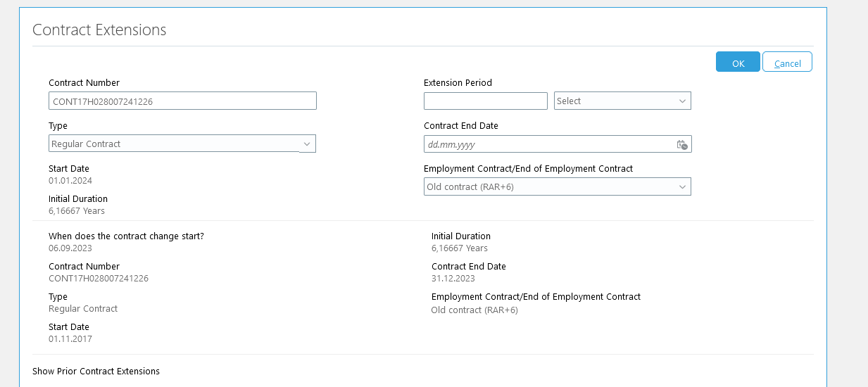Click the Extension Period label
Viewport: 868px width, 387px height.
(x=458, y=82)
